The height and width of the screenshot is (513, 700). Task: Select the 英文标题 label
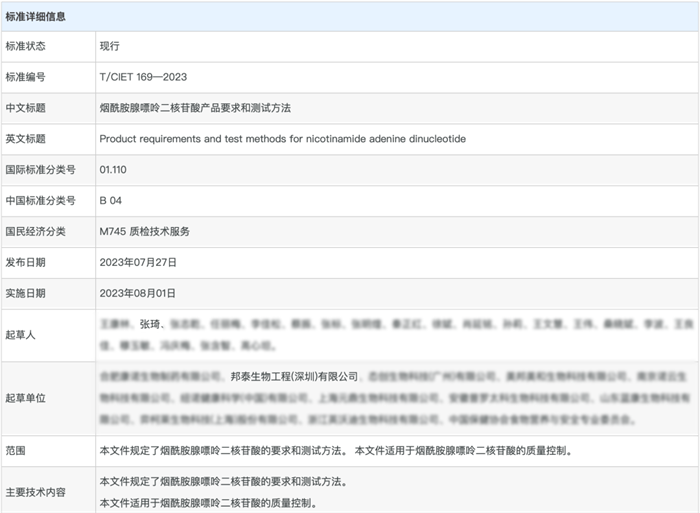pyautogui.click(x=25, y=139)
